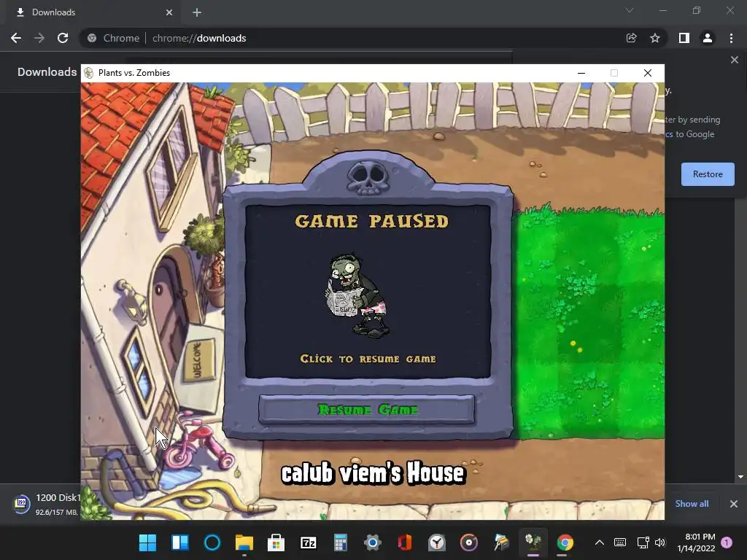Click the paint brush app on taskbar
This screenshot has height=560, width=747.
click(501, 542)
